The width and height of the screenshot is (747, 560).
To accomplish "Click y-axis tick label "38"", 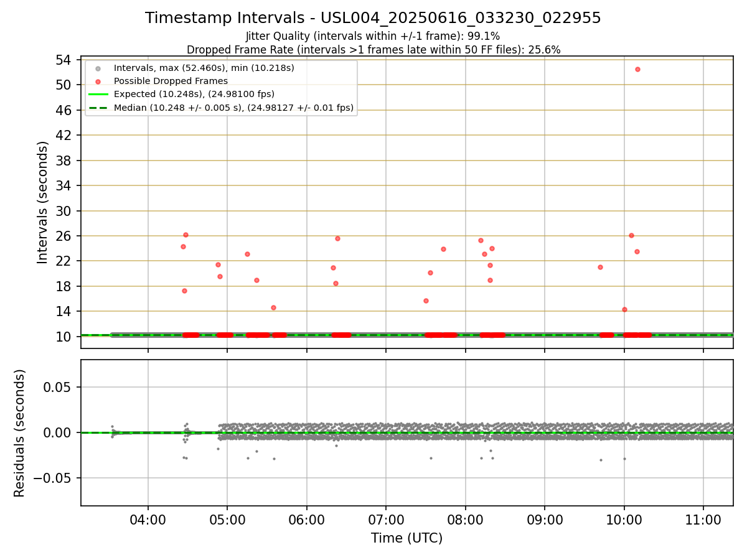I will pyautogui.click(x=64, y=161).
